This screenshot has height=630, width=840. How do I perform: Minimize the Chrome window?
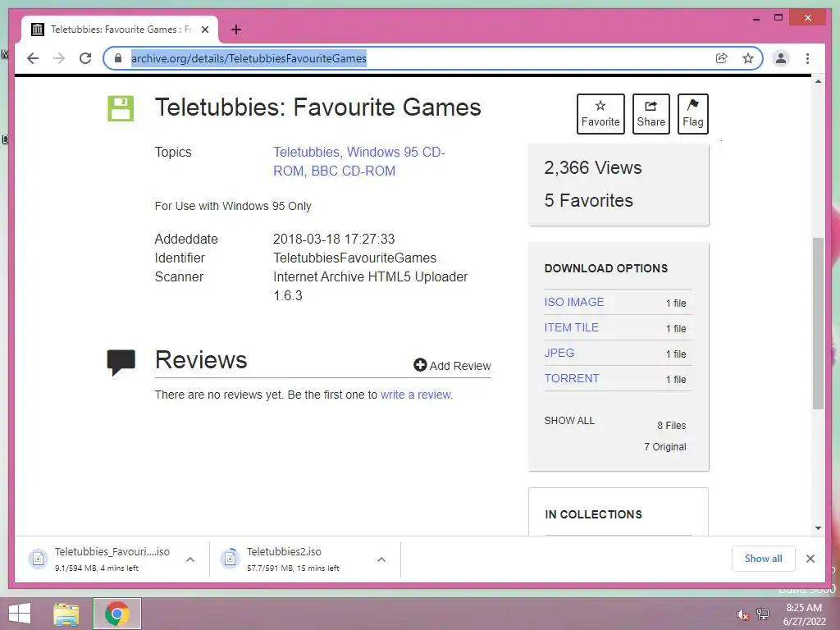(x=756, y=18)
